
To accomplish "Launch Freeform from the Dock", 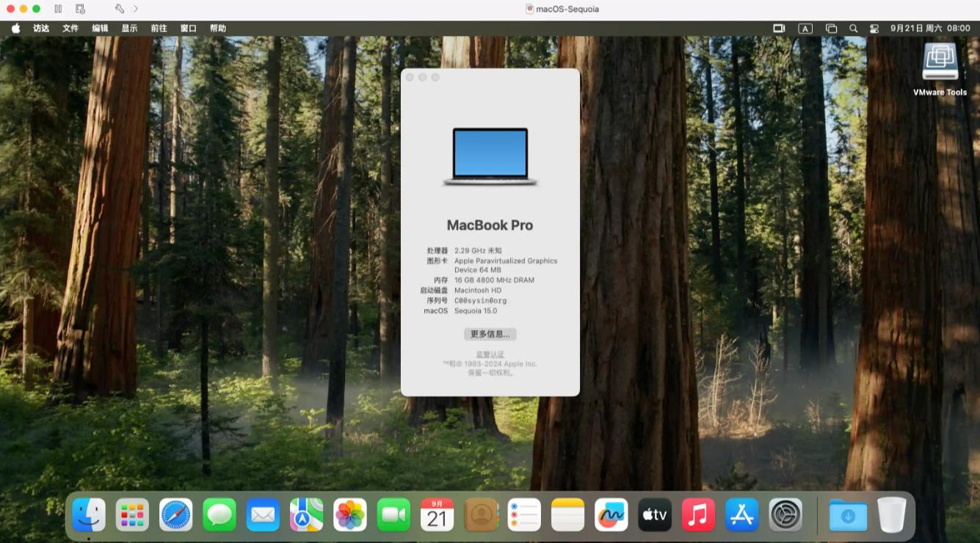I will coord(611,514).
